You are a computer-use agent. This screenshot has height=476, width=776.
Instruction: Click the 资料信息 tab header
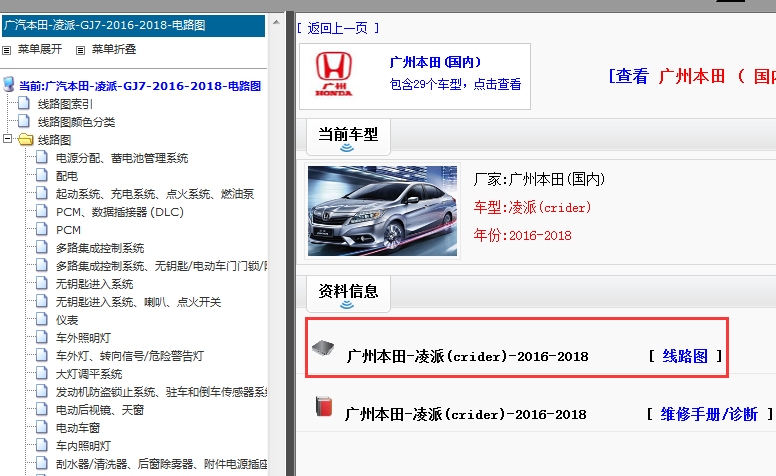point(348,294)
